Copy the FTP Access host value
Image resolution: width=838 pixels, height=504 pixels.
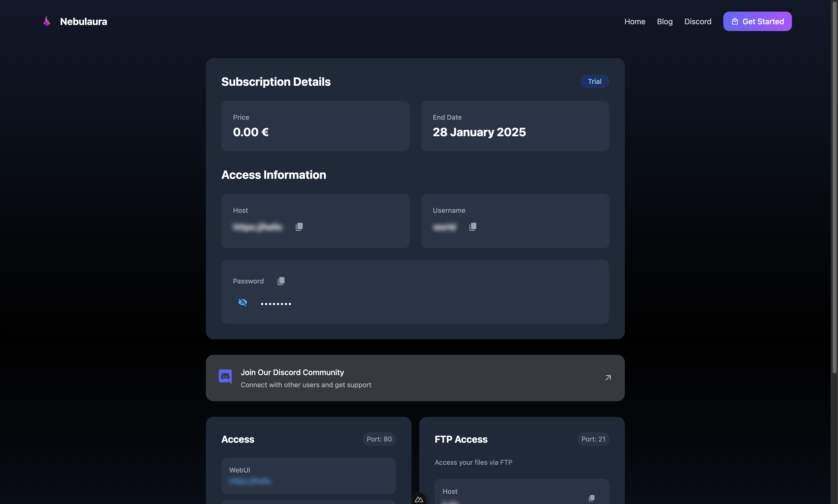pyautogui.click(x=592, y=498)
